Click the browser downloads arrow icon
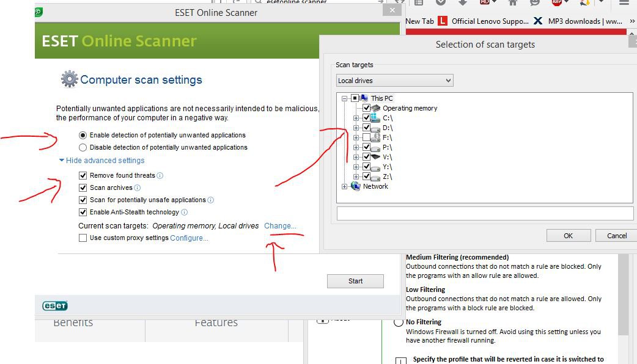Image resolution: width=637 pixels, height=364 pixels. tap(462, 2)
